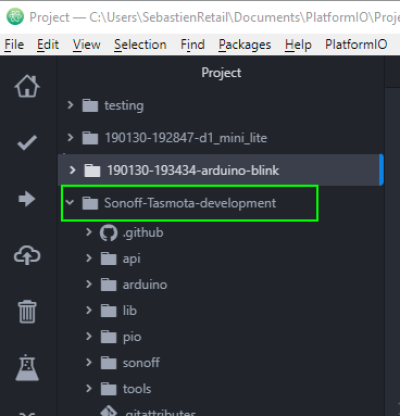Open the File menu
The height and width of the screenshot is (416, 400).
coord(14,44)
